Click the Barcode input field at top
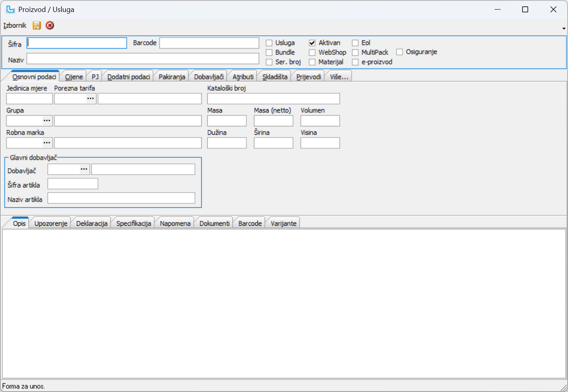The width and height of the screenshot is (568, 392). coord(209,43)
